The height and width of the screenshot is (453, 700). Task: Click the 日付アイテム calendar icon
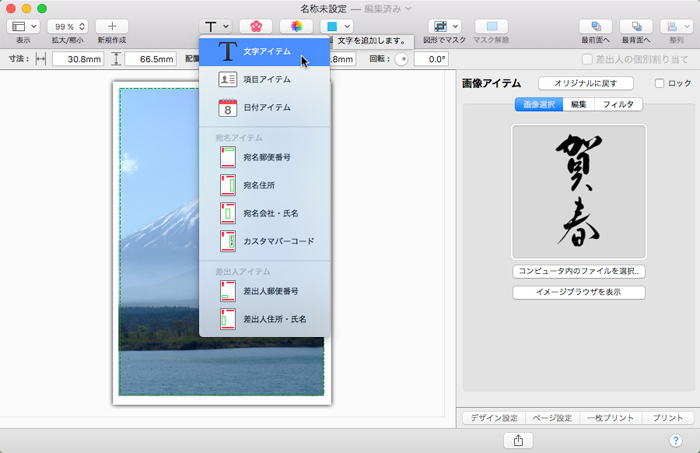pos(228,107)
